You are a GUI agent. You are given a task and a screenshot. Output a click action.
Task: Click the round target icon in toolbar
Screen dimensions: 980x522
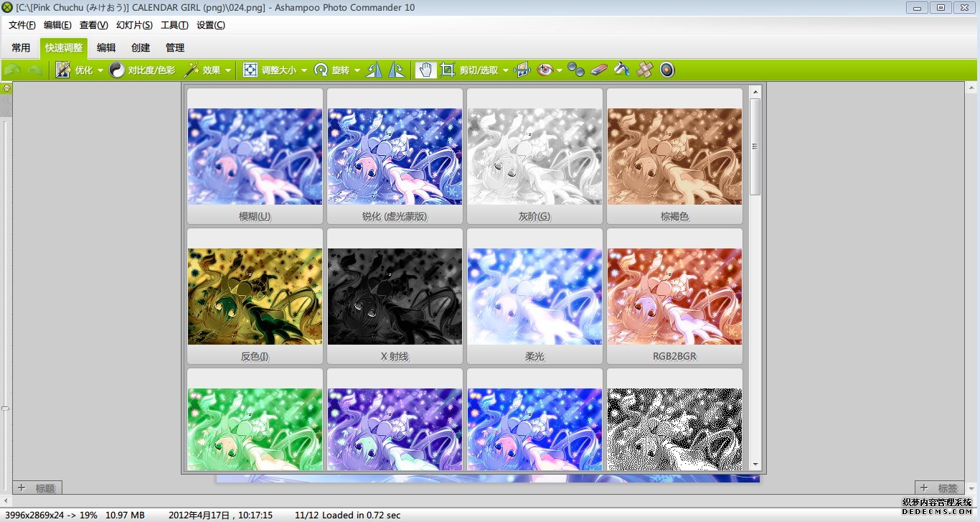click(667, 70)
